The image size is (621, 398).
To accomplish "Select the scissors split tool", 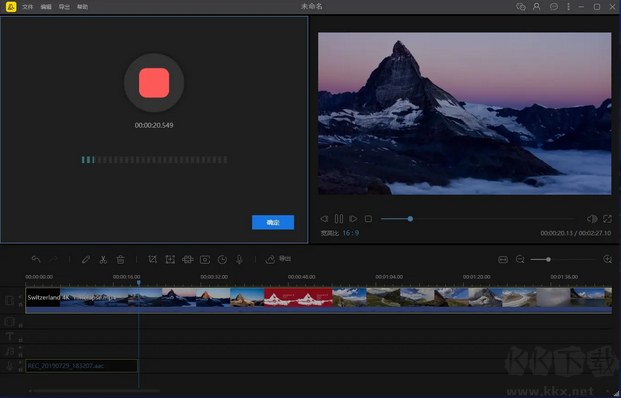I will [103, 259].
